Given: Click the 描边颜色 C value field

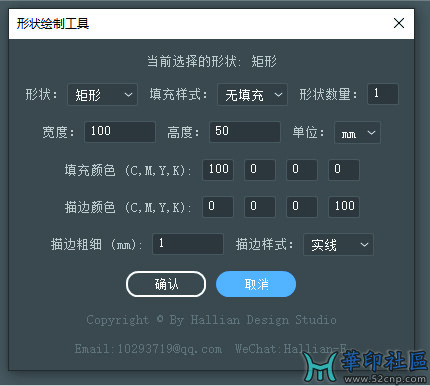Looking at the screenshot, I should pos(218,207).
